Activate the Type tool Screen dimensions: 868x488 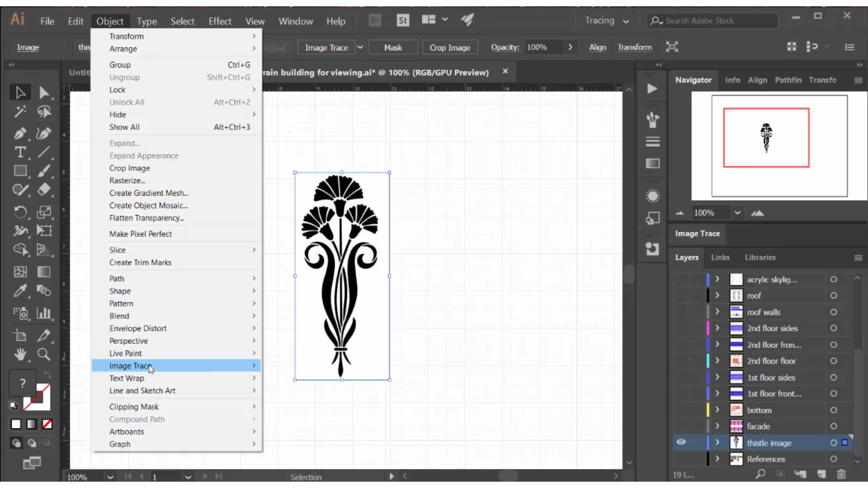coord(20,153)
